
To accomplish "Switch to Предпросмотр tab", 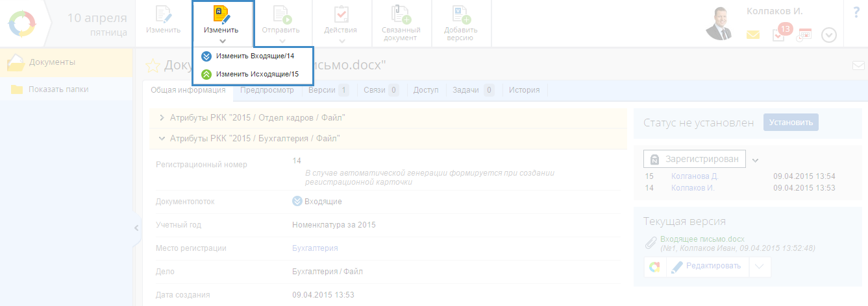I will [266, 90].
